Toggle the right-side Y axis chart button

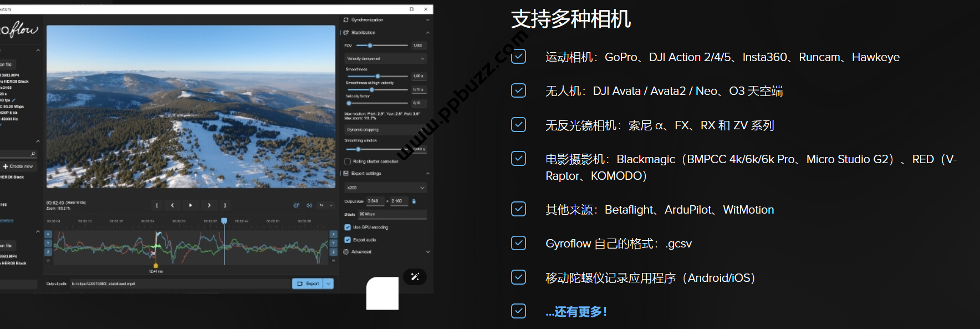(x=334, y=243)
